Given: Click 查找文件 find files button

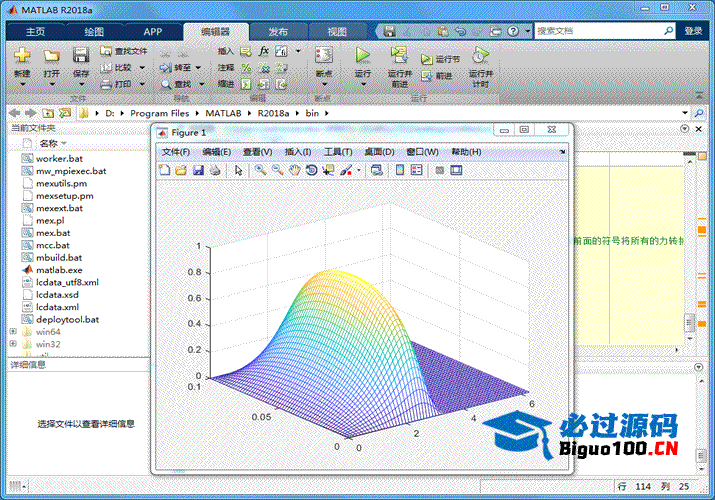Looking at the screenshot, I should point(124,51).
